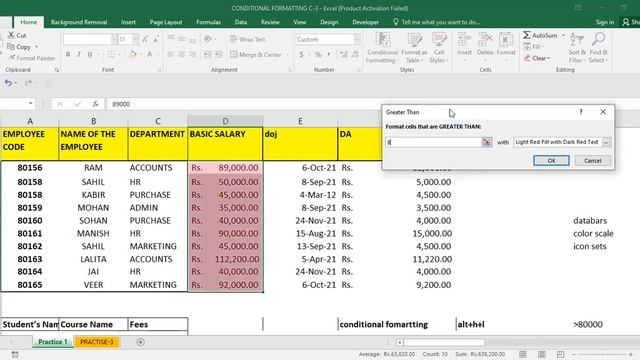This screenshot has width=640, height=360.
Task: Click AutoSum button
Action: pos(540,36)
